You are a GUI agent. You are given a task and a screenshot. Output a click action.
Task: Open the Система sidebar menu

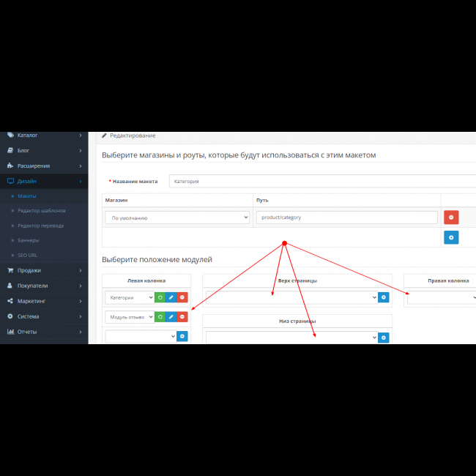click(x=44, y=316)
